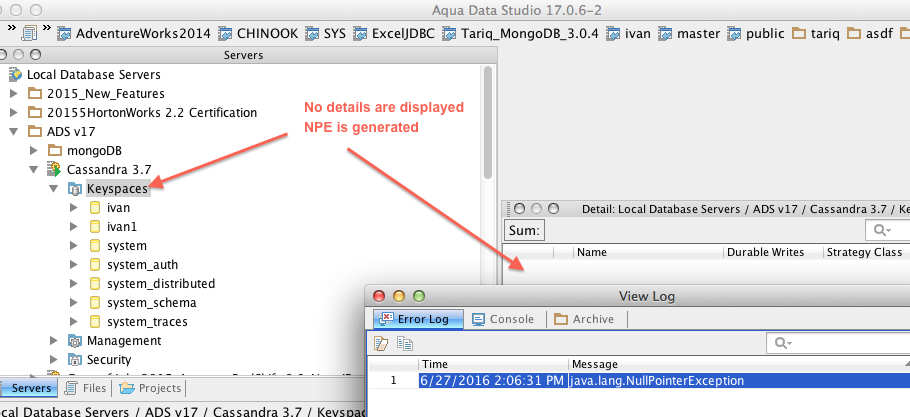Select the 6/27/2016 2:06:31 PM time cell

pos(492,381)
